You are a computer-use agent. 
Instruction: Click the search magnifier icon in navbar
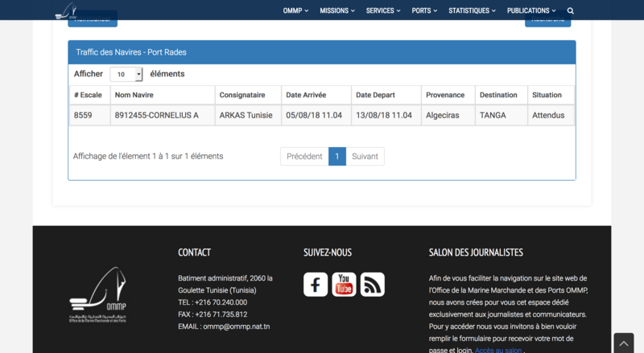point(571,11)
